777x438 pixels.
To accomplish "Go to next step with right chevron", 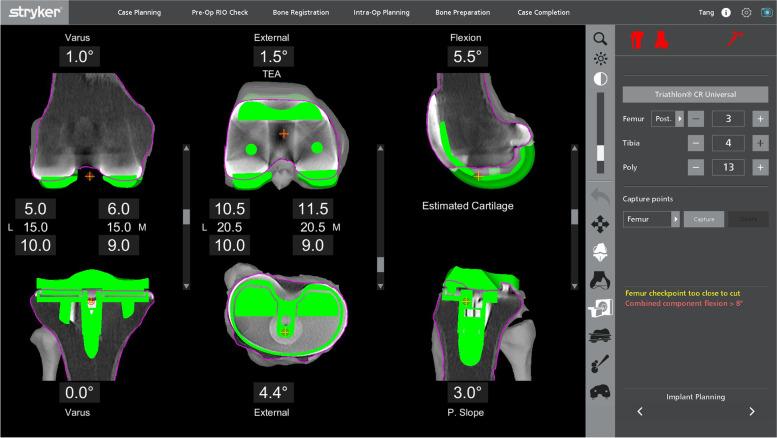I will [752, 411].
